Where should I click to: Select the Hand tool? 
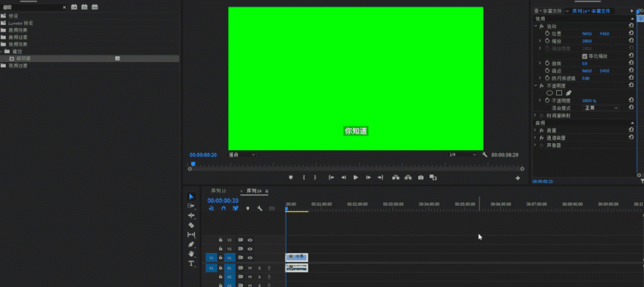coord(191,254)
